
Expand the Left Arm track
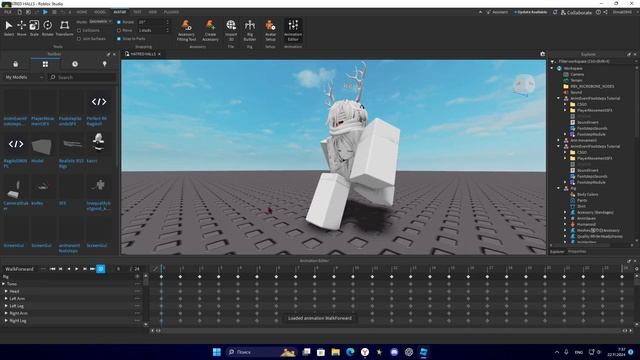6,298
